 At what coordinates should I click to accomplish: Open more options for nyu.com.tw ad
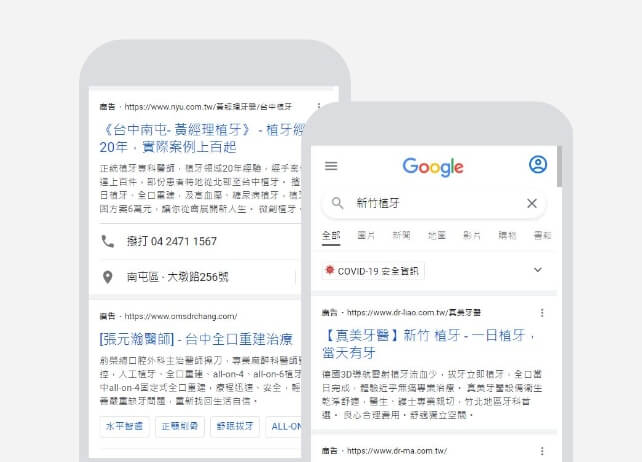(319, 106)
